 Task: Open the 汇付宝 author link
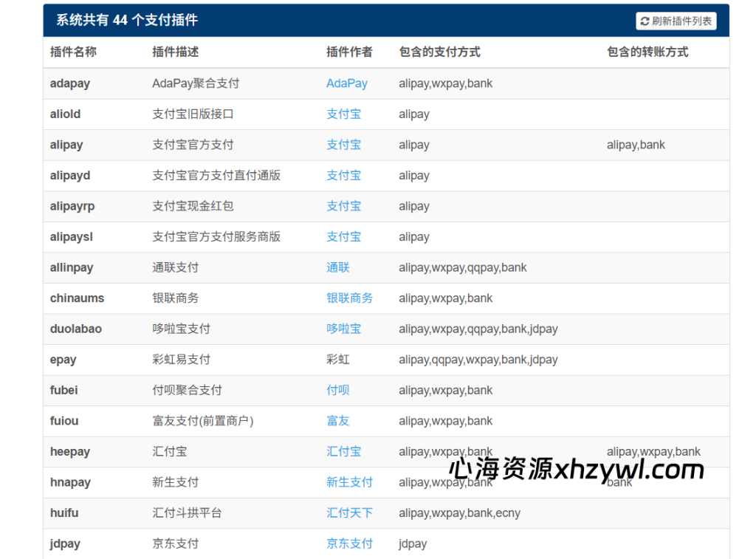tap(343, 451)
